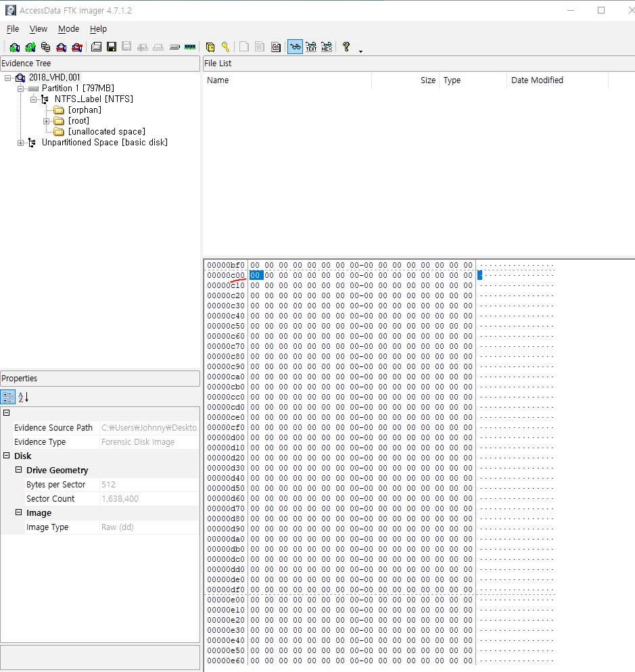
Task: Click the File List panel header
Action: click(x=419, y=64)
